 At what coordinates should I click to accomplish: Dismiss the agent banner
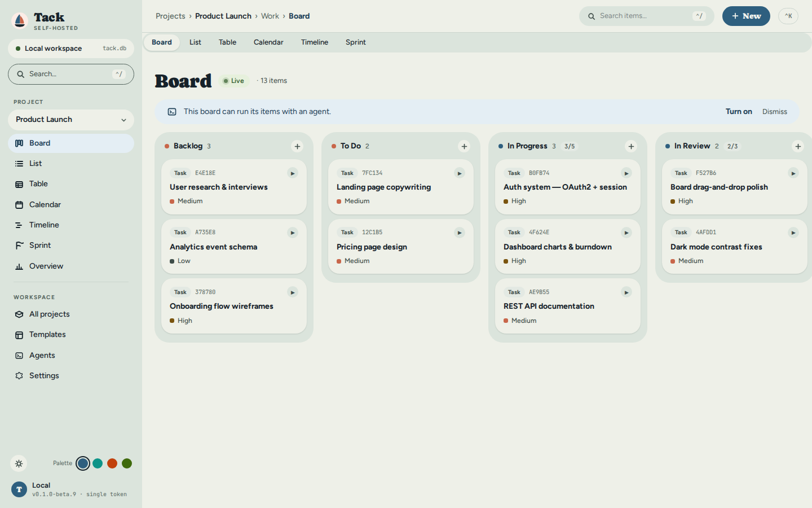pyautogui.click(x=775, y=112)
